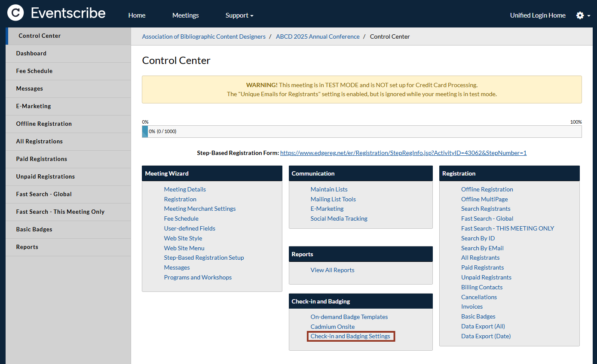The image size is (597, 364).
Task: Select Control Center in sidebar
Action: [68, 36]
